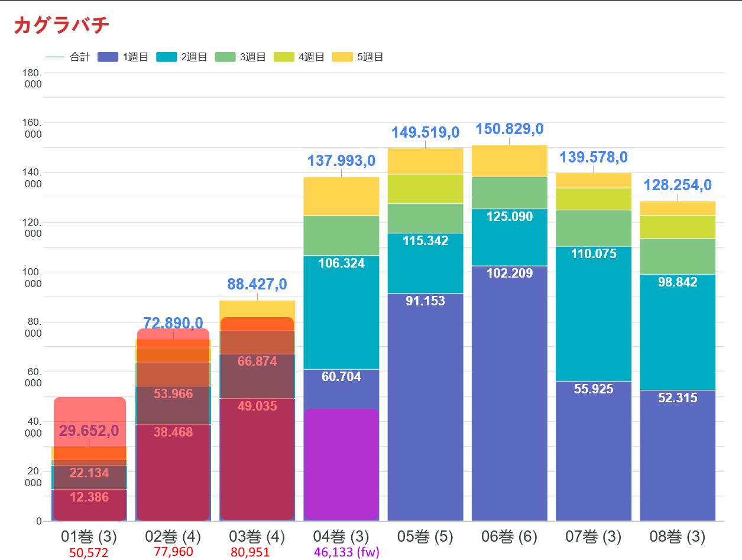
Task: Click the 91.153 value in 05巻 bar
Action: pyautogui.click(x=425, y=301)
